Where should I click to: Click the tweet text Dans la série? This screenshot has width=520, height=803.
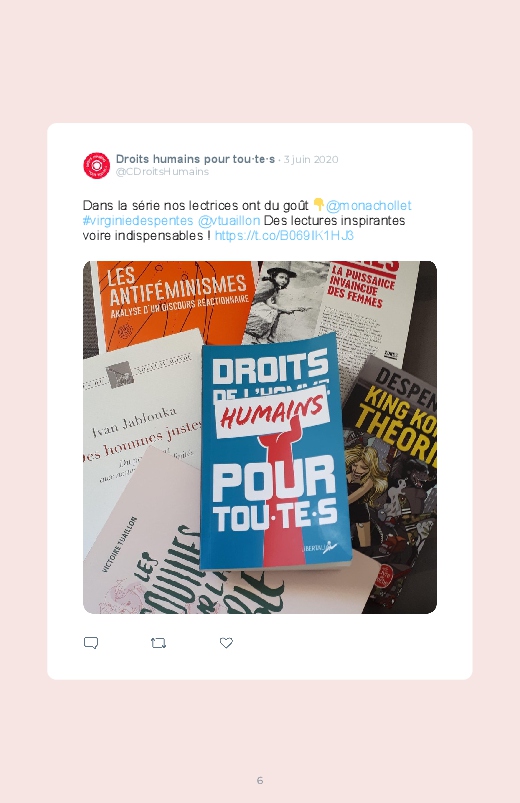click(x=120, y=205)
